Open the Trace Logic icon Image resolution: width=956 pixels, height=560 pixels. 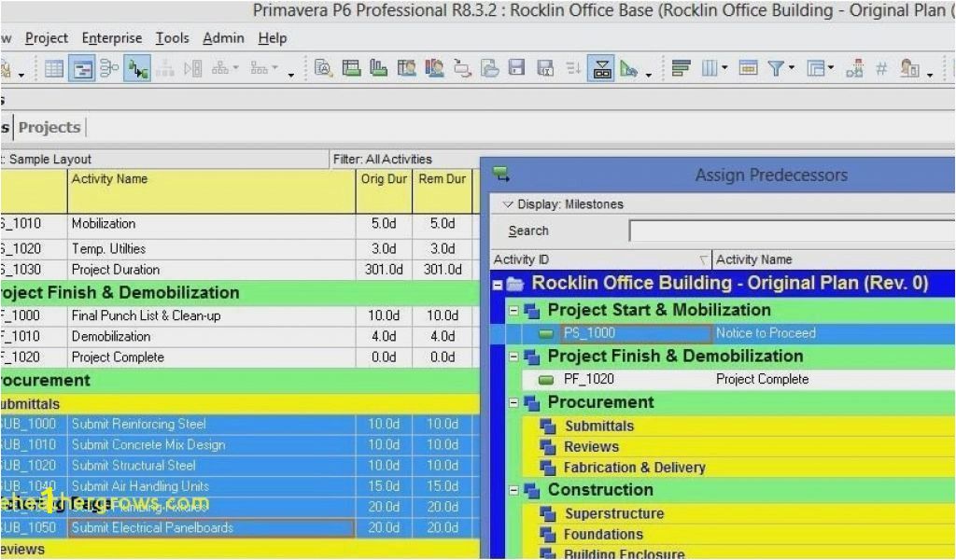(x=462, y=68)
